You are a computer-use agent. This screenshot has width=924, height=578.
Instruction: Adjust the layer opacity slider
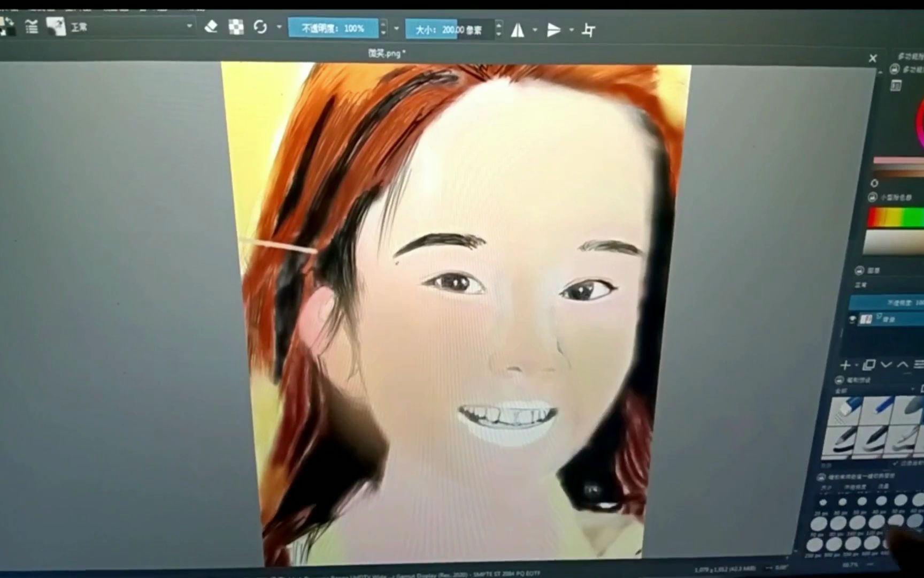coord(887,302)
